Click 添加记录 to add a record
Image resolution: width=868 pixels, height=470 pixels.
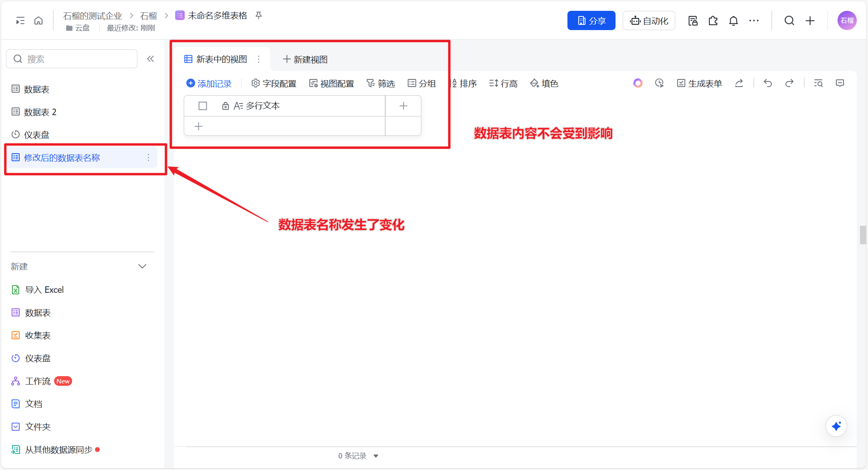209,83
